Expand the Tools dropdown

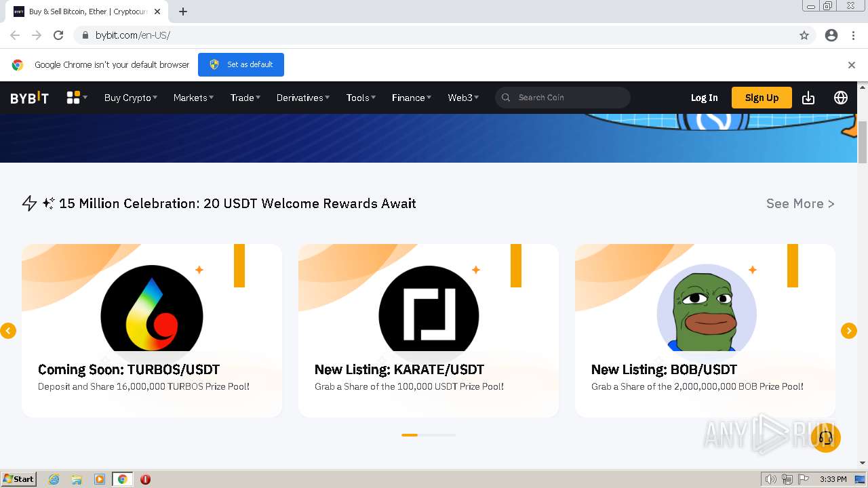pos(361,98)
